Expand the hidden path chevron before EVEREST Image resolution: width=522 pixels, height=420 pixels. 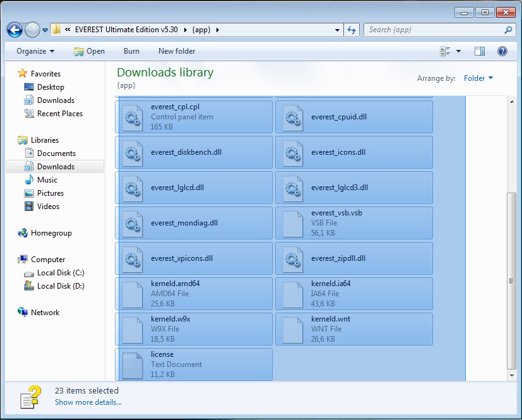tap(68, 30)
